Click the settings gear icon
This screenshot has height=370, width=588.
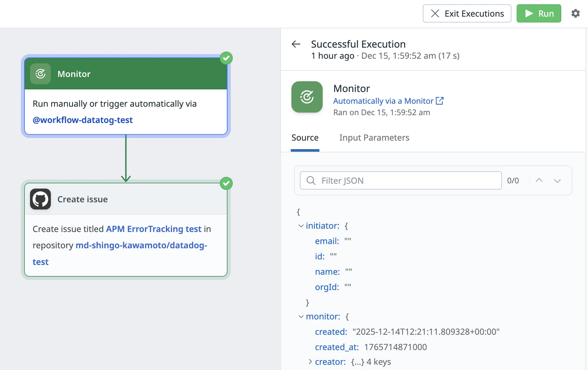tap(576, 13)
